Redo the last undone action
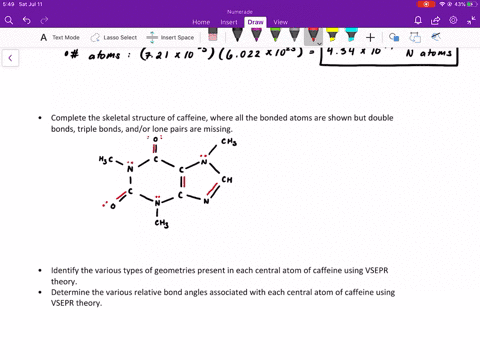480x360 pixels. click(44, 20)
